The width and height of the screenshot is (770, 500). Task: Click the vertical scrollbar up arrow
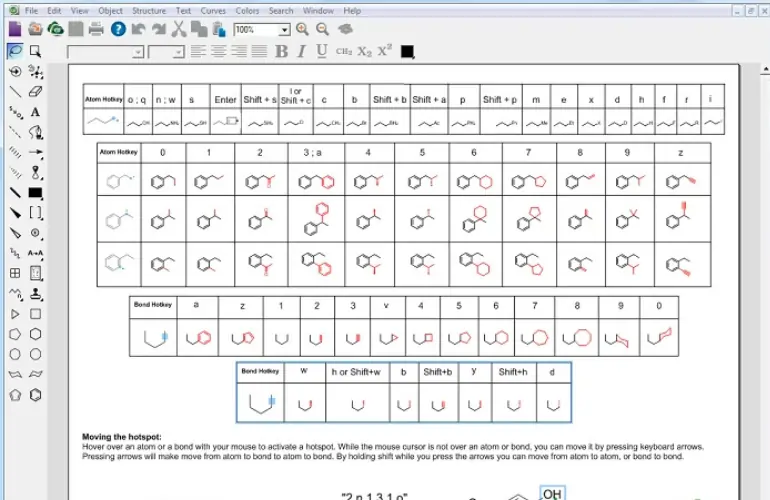pos(765,70)
